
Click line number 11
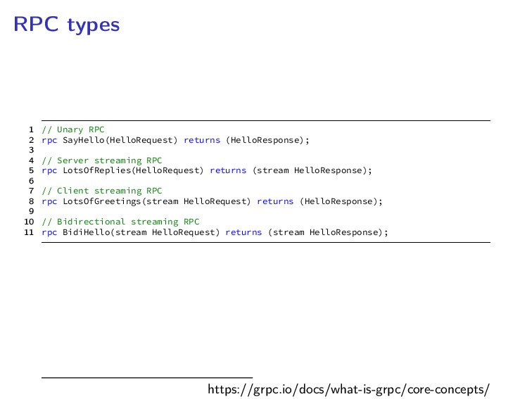point(29,232)
